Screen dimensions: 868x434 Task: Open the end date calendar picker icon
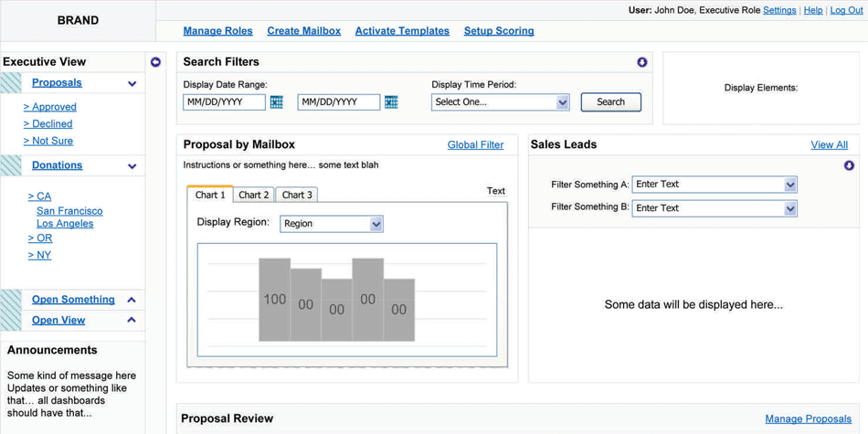click(391, 102)
